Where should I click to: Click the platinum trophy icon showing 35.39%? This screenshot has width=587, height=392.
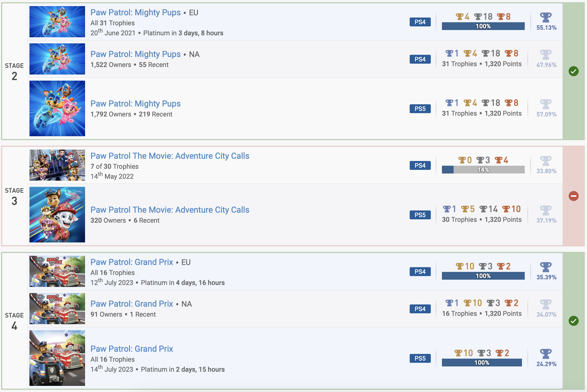(546, 267)
